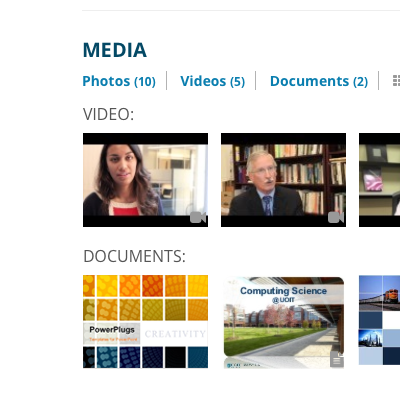
Task: Click the Computing Science title text
Action: (283, 291)
